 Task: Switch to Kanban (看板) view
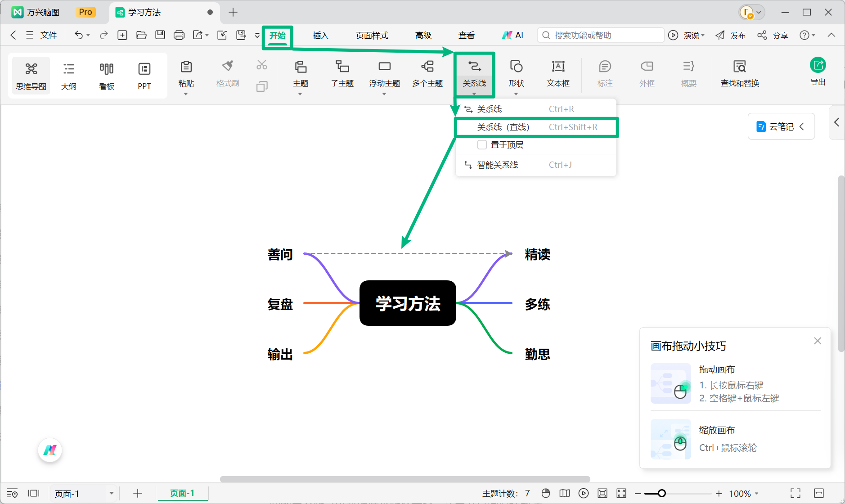(x=107, y=76)
